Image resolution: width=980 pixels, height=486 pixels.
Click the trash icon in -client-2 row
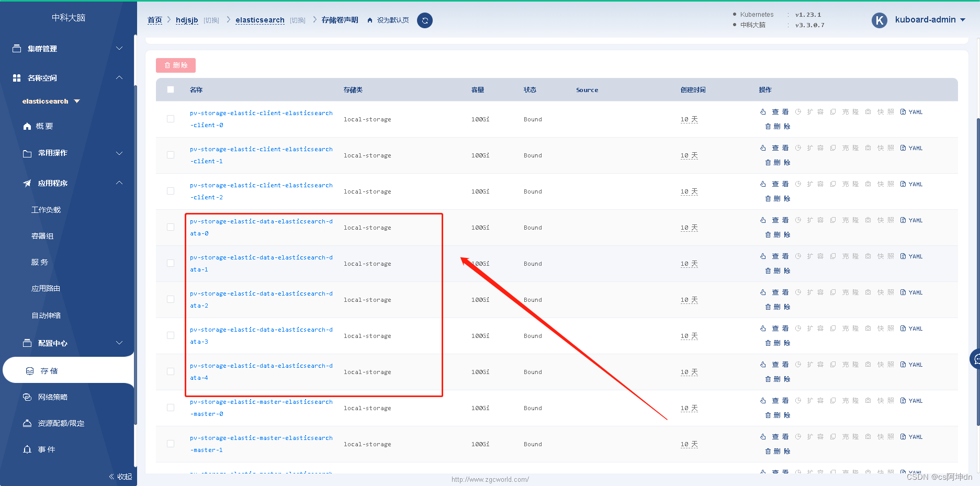(x=768, y=198)
